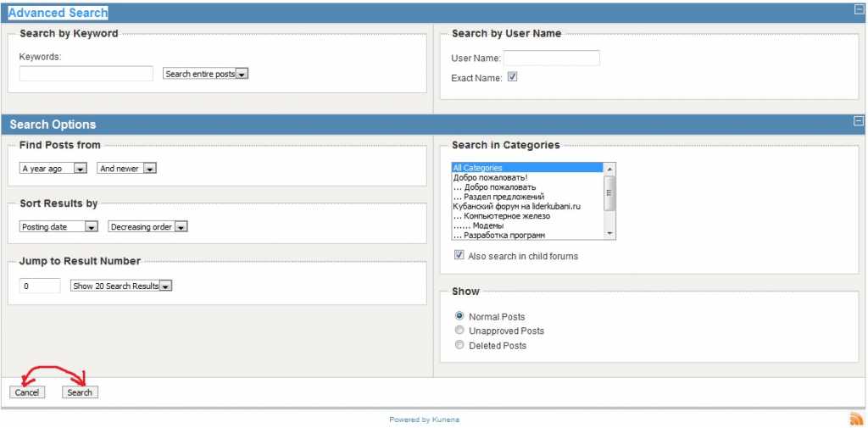The image size is (868, 428).
Task: Click the RSS feed icon
Action: 855,419
